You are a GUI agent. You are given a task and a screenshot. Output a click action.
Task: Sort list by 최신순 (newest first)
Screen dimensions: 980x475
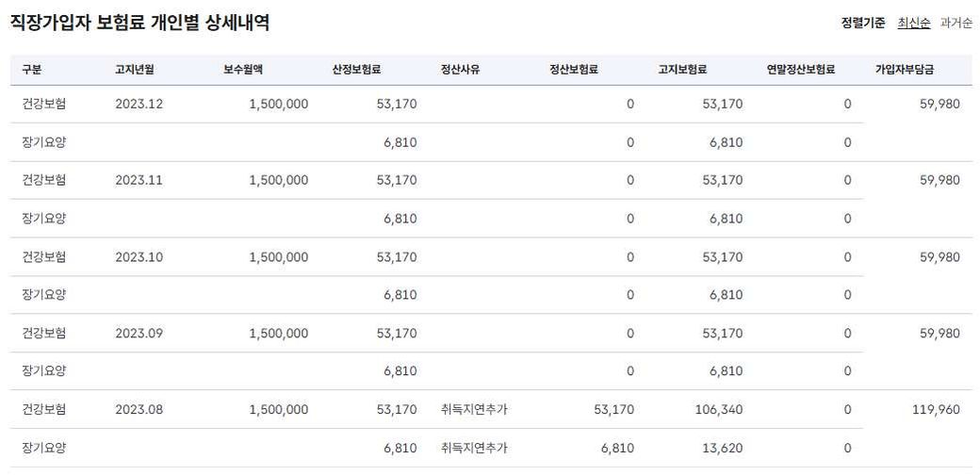(913, 23)
